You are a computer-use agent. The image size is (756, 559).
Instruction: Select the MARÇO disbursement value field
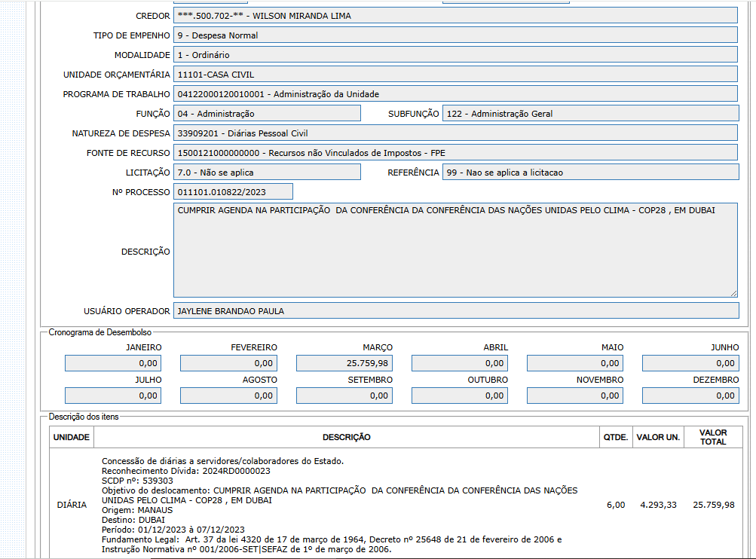344,364
